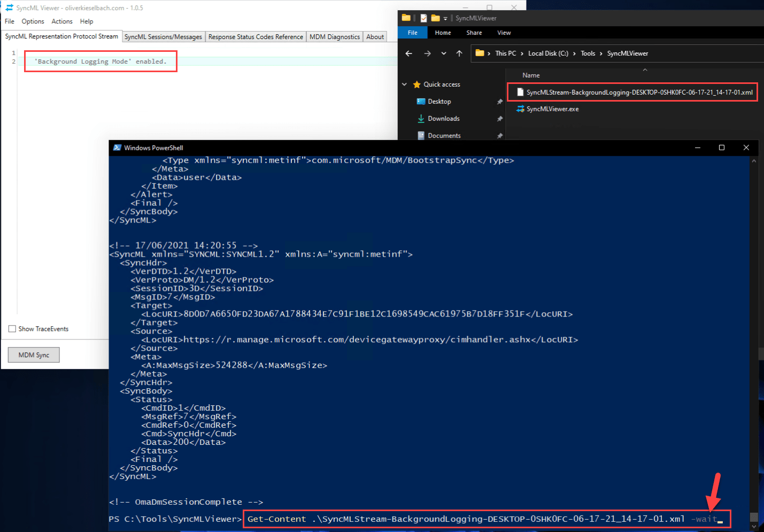Click Tools in the address breadcrumb
The height and width of the screenshot is (532, 764).
click(588, 53)
